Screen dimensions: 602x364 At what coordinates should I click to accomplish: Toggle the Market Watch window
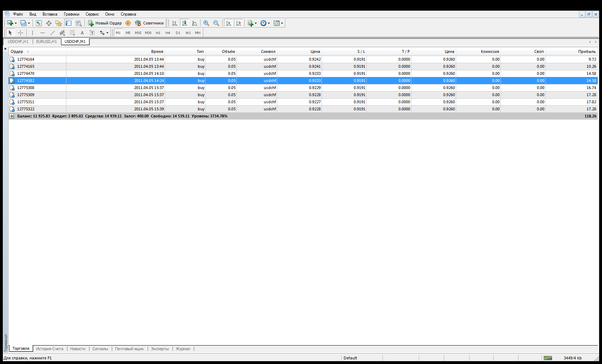click(x=39, y=23)
